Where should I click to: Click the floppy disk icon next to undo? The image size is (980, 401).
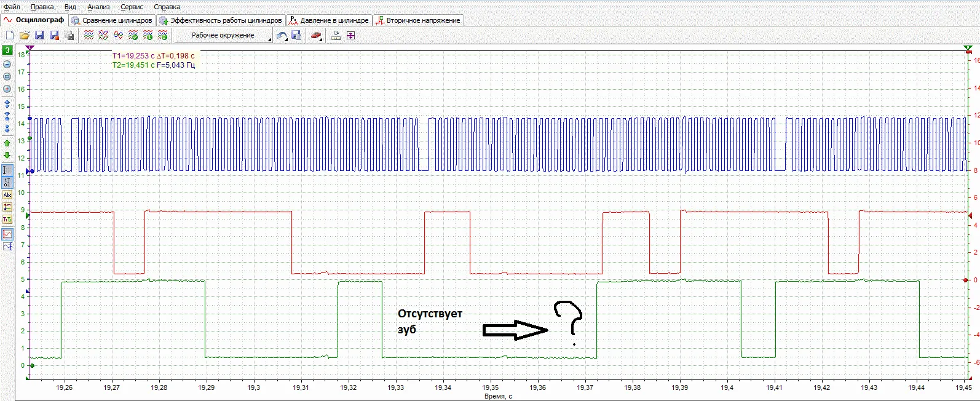coord(296,36)
